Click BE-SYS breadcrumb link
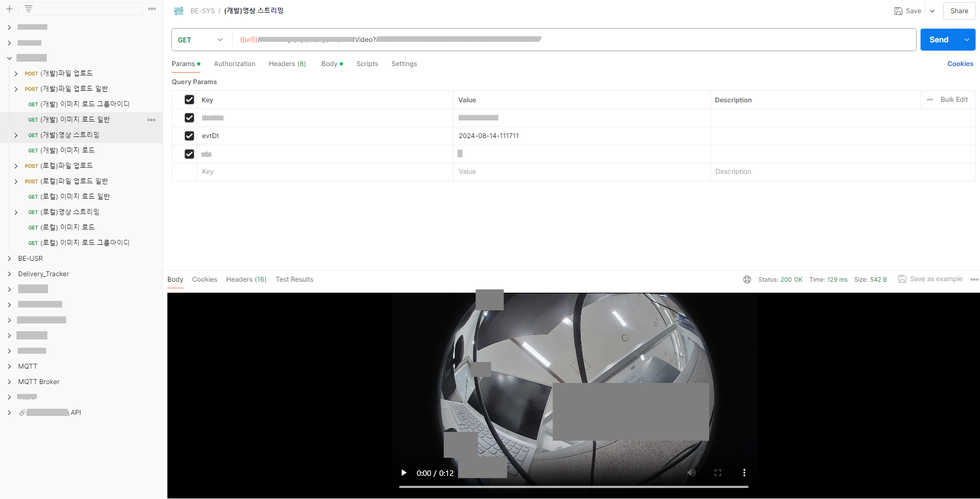The image size is (980, 499). (x=203, y=11)
